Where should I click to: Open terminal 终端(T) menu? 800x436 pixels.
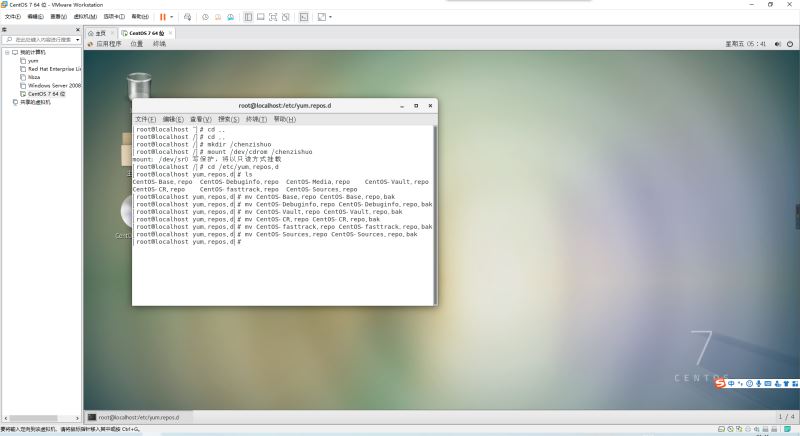tap(256, 119)
